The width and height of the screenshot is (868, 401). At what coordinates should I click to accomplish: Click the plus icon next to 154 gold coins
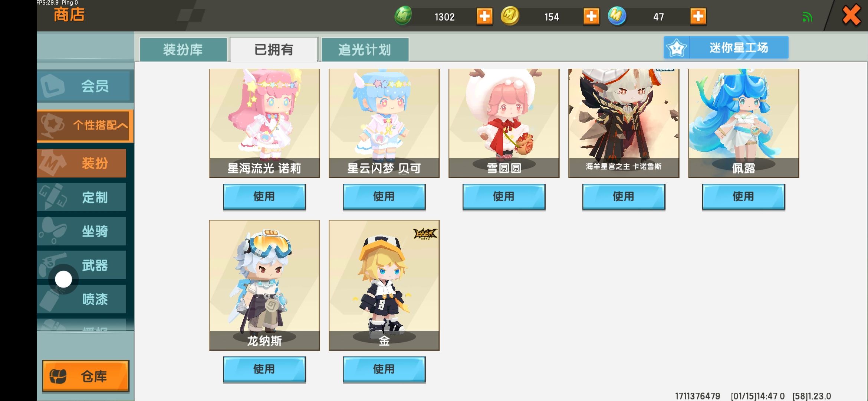(x=591, y=16)
